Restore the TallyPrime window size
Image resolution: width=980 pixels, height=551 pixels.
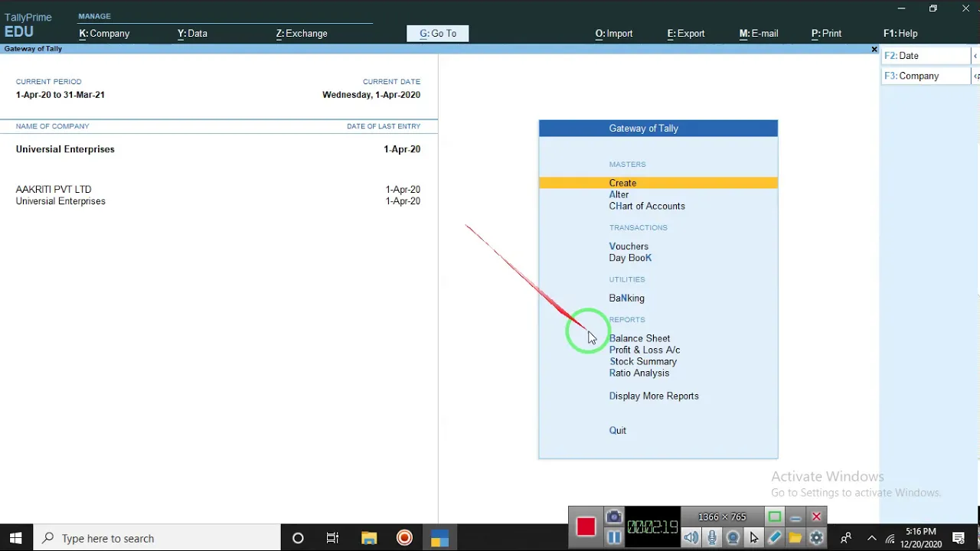pyautogui.click(x=933, y=8)
